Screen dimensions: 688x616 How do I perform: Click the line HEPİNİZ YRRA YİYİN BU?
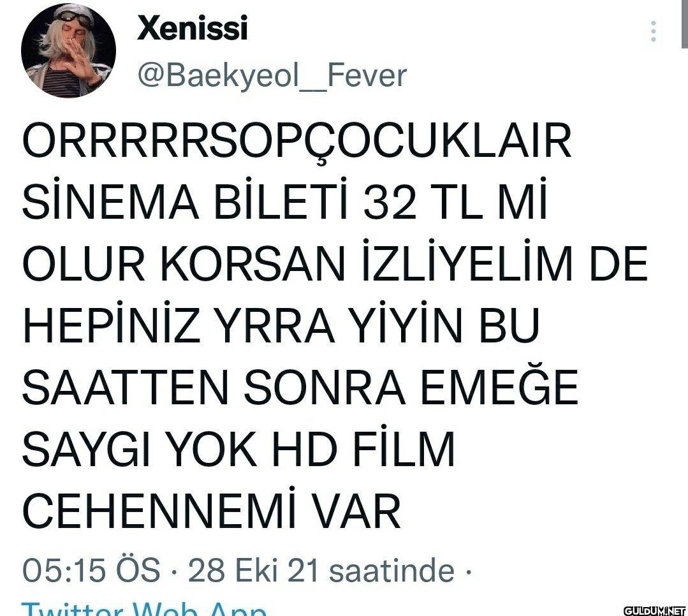[281, 326]
